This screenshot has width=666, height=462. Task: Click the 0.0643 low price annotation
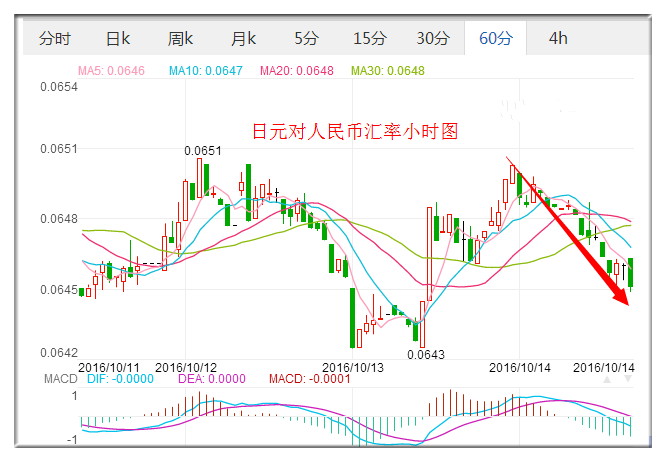pos(426,355)
